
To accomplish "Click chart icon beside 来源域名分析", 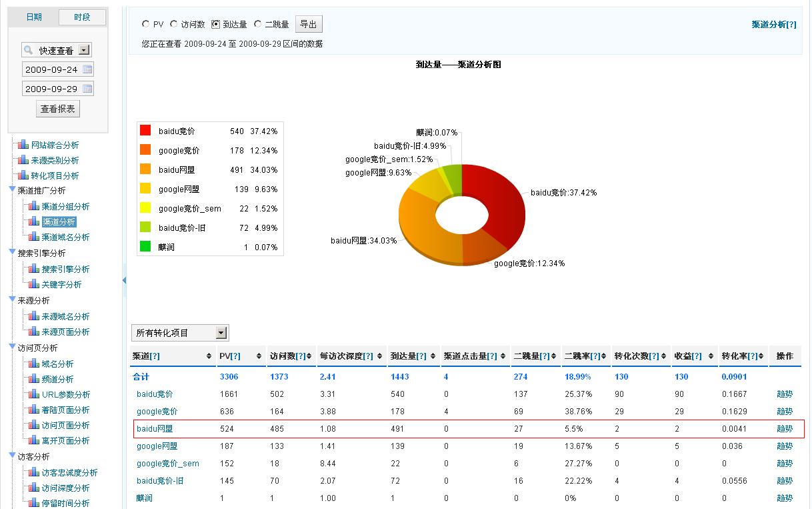I will coord(34,316).
